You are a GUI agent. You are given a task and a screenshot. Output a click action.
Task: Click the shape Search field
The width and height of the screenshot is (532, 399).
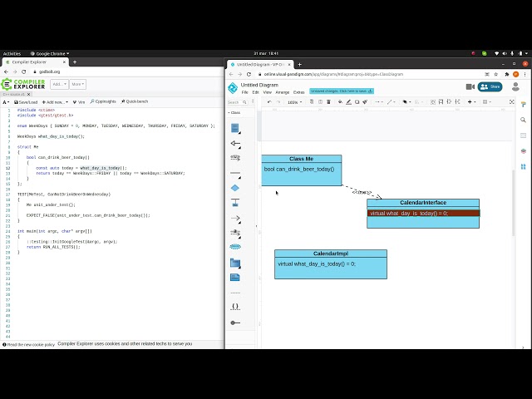[237, 102]
